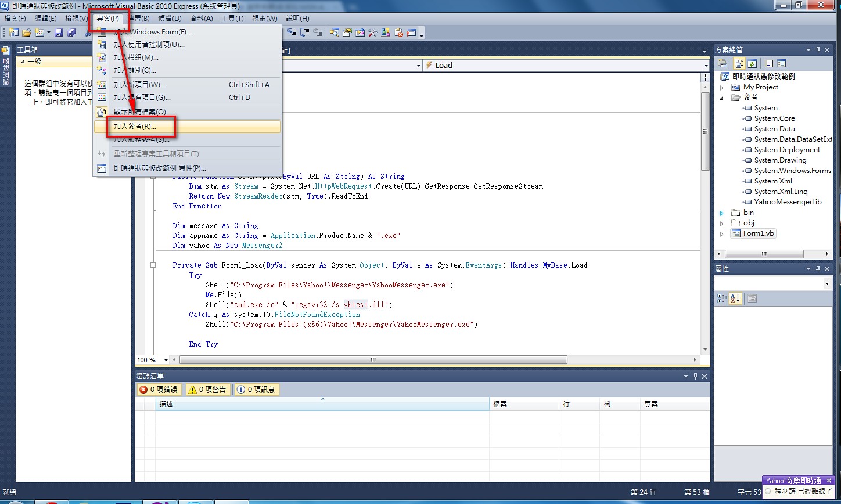Sort error list by 描述 column
Screen dimensions: 841x504
pyautogui.click(x=322, y=404)
